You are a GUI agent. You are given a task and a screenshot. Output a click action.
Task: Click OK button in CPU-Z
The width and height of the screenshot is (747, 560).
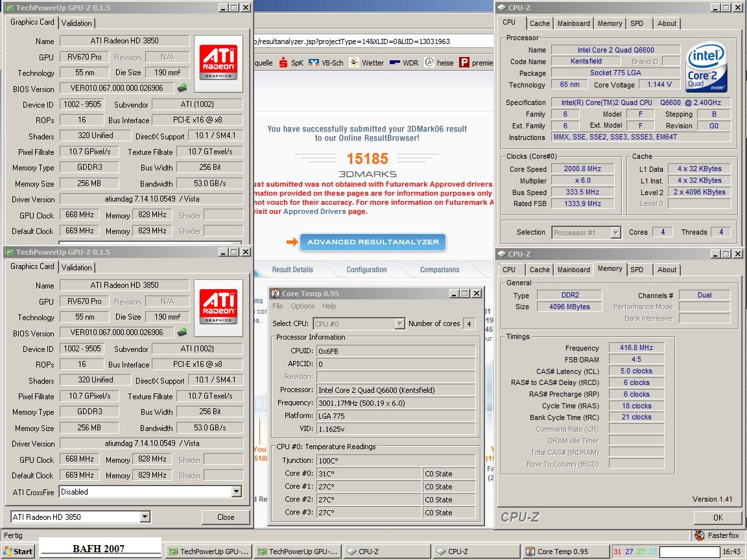pos(717,517)
